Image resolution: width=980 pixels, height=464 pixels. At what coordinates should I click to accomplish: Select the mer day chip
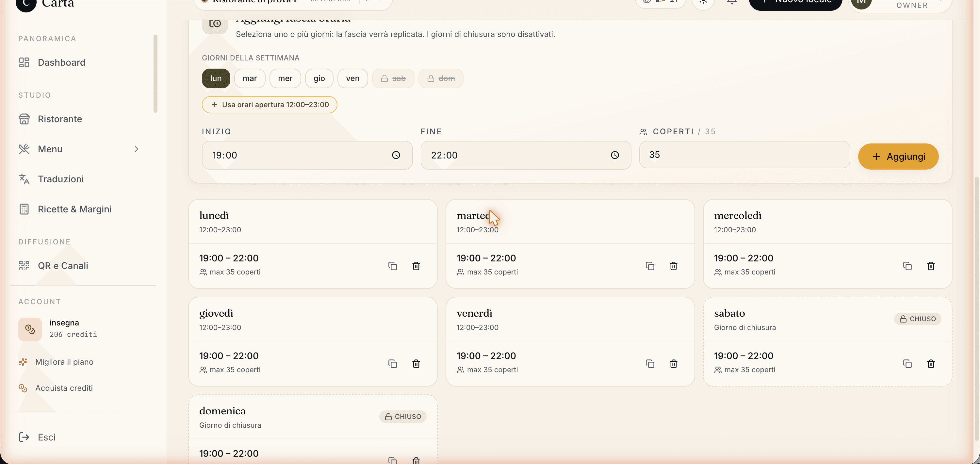click(x=285, y=78)
